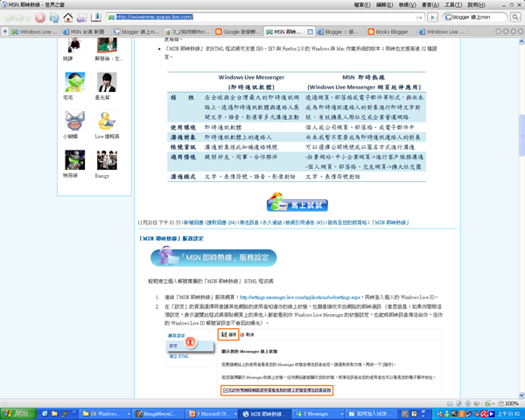Image resolution: width=525 pixels, height=420 pixels.
Task: Click the browser Forward arrow
Action: click(19, 17)
